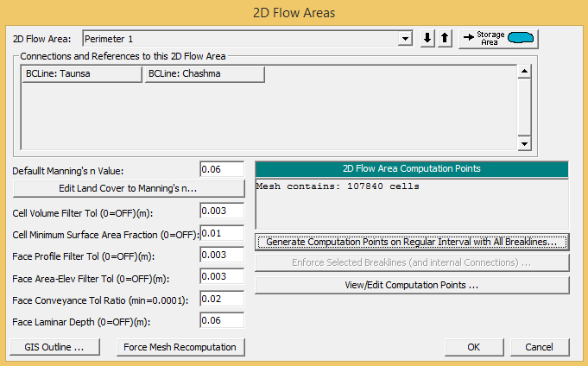Click the Default Manning's n Value field
Image resolution: width=588 pixels, height=366 pixels.
222,170
